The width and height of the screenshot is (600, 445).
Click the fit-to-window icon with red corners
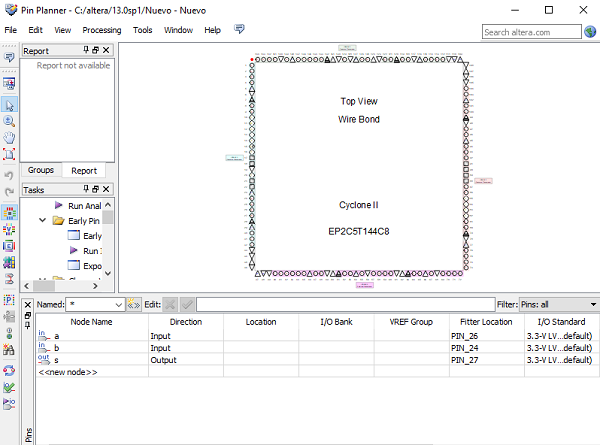pos(9,154)
